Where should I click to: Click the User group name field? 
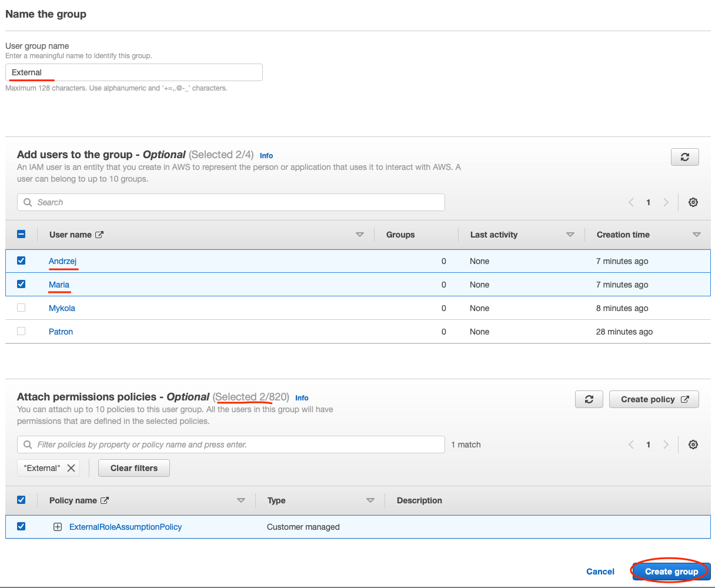pos(134,72)
